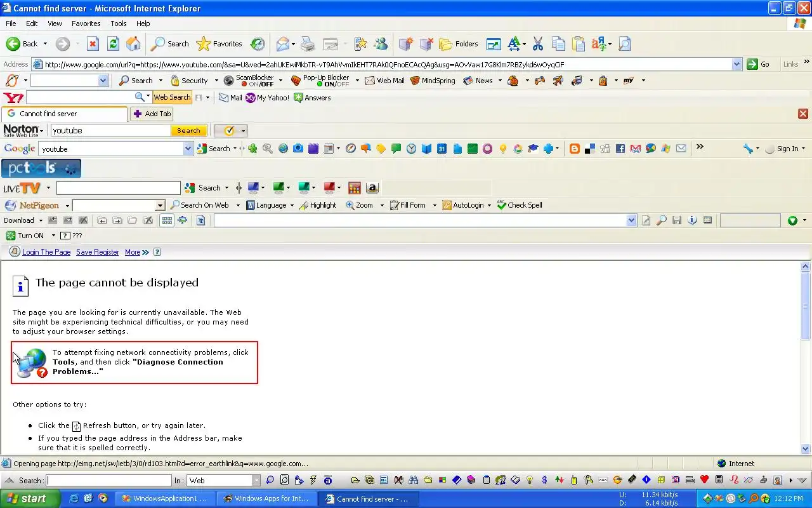Go to the Home page icon
Image resolution: width=812 pixels, height=508 pixels.
point(133,44)
